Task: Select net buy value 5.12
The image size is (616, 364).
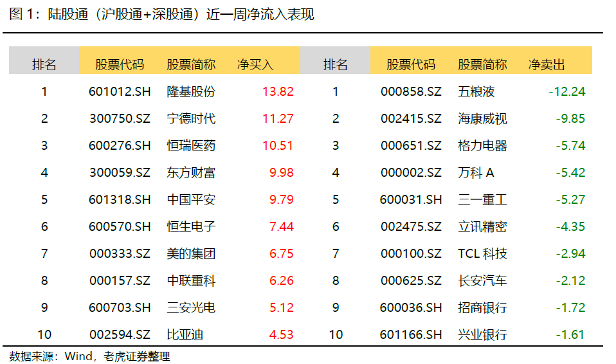Action: pos(281,307)
